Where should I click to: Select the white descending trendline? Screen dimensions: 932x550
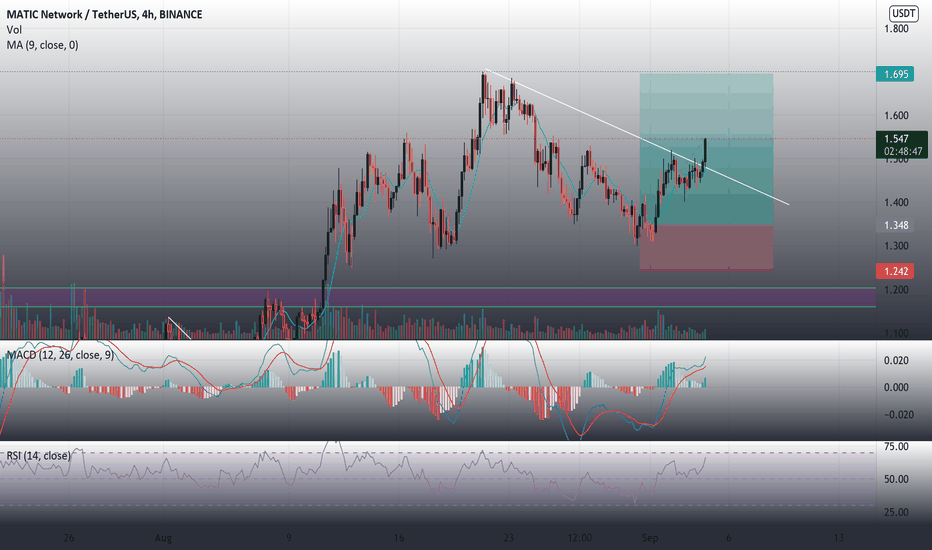tap(637, 137)
